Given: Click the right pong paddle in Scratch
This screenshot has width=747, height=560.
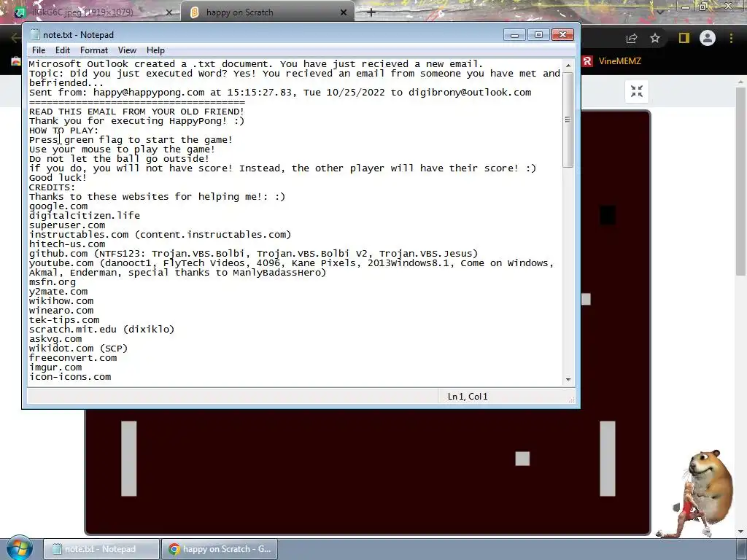Looking at the screenshot, I should [x=608, y=458].
